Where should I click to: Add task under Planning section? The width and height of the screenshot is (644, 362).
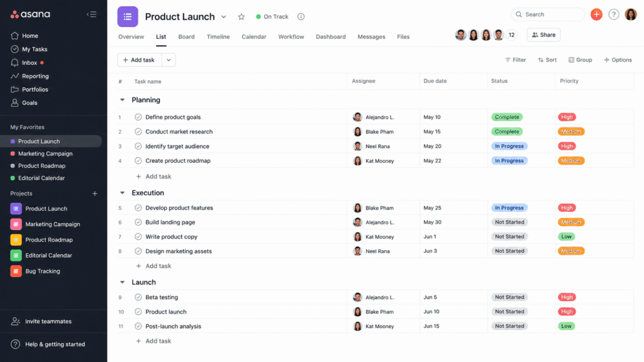click(x=153, y=177)
